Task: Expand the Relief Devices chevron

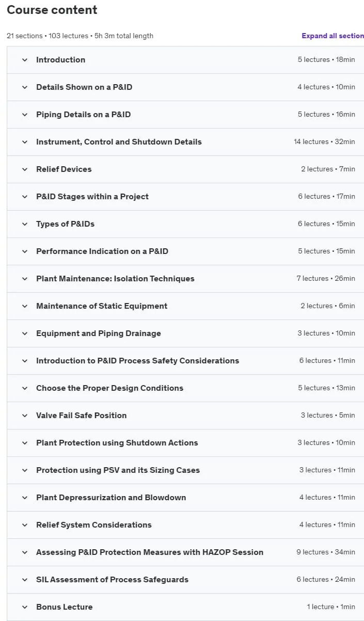Action: click(24, 169)
